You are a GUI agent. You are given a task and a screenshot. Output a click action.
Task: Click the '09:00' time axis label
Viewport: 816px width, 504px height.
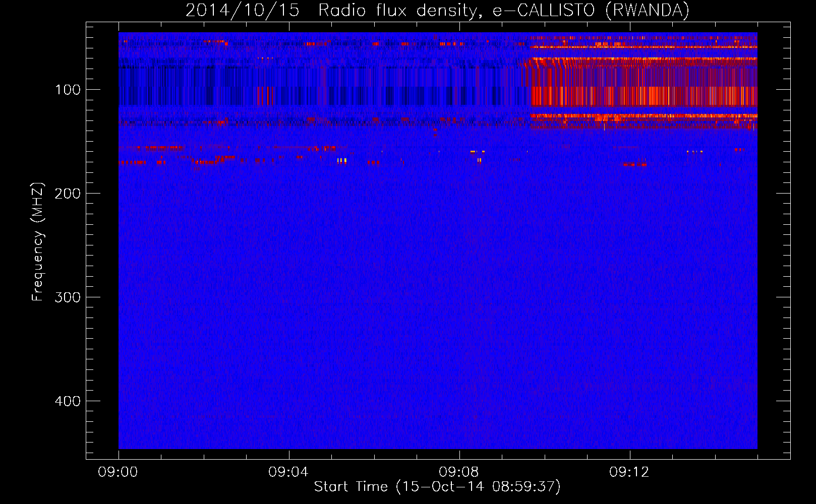(x=118, y=472)
